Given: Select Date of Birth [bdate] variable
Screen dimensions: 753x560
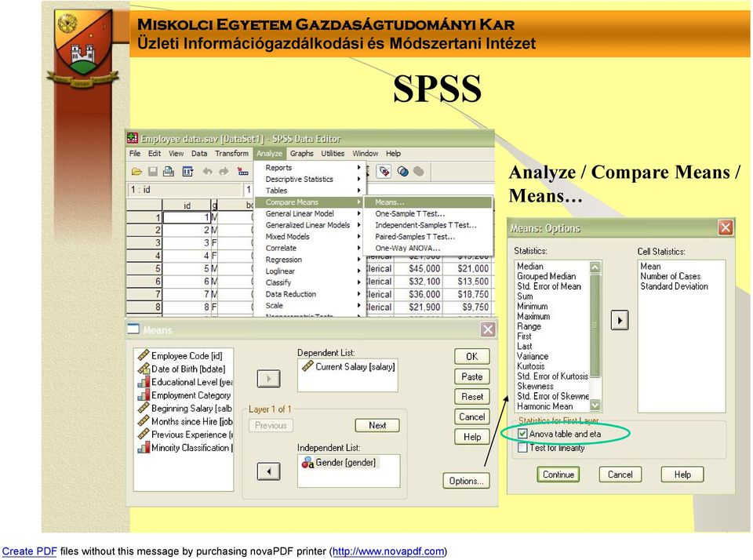Looking at the screenshot, I should click(182, 369).
